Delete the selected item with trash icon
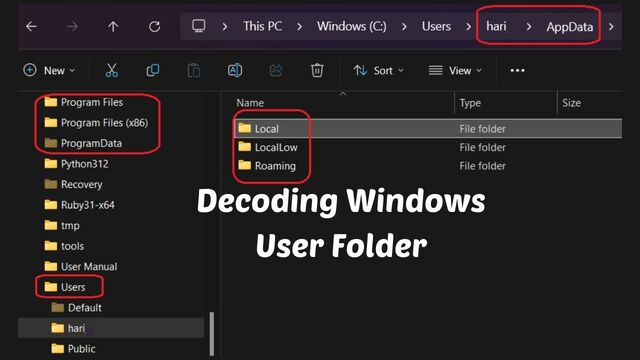 pos(317,70)
